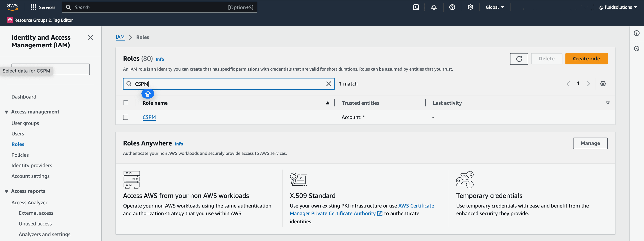Click the magnifier icon in roles filter
Image resolution: width=644 pixels, height=241 pixels.
point(129,84)
